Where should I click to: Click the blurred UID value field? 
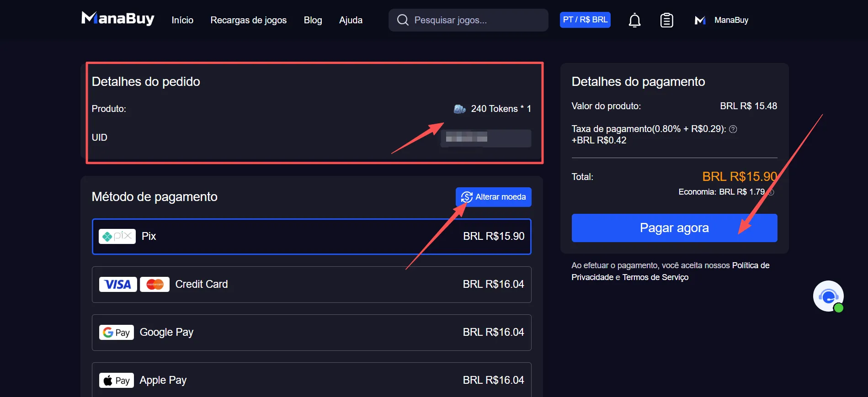click(486, 138)
